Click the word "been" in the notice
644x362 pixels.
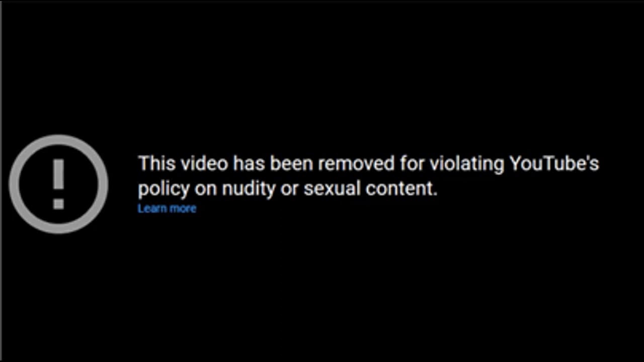(291, 163)
